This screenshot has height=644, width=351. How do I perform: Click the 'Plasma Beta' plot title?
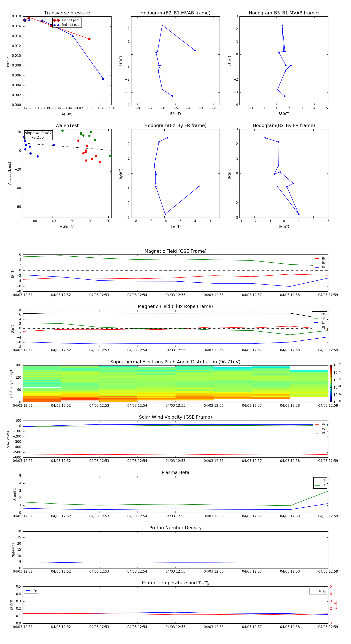(175, 472)
